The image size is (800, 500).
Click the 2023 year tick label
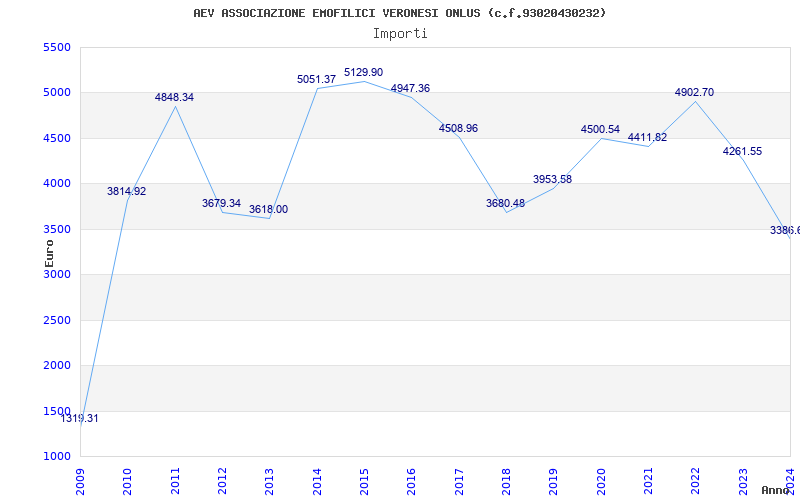pos(743,481)
